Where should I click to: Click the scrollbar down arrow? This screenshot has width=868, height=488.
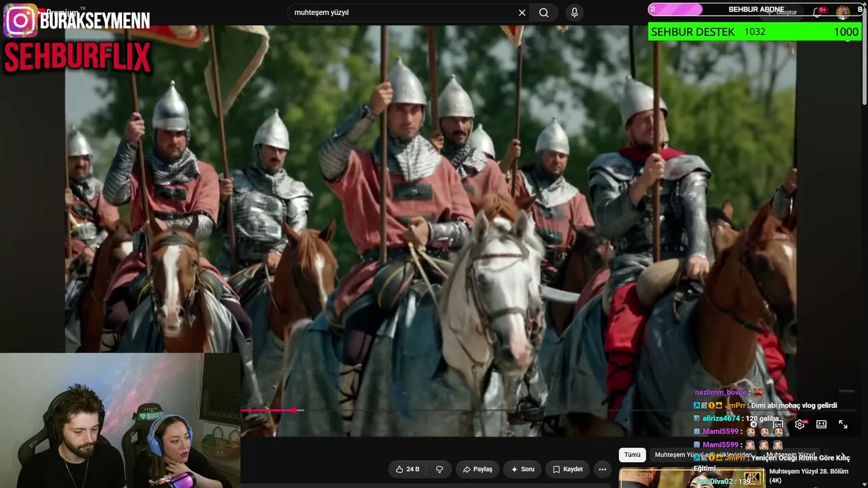(x=863, y=483)
